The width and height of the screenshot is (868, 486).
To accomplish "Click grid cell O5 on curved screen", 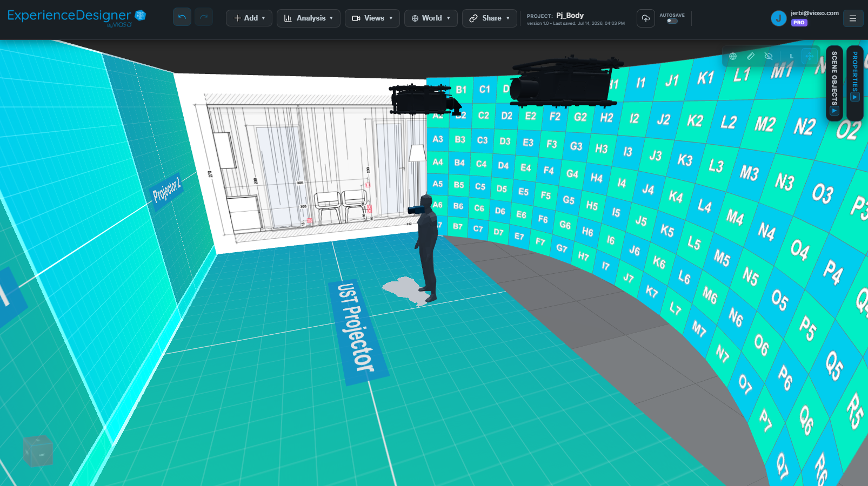I will (779, 300).
